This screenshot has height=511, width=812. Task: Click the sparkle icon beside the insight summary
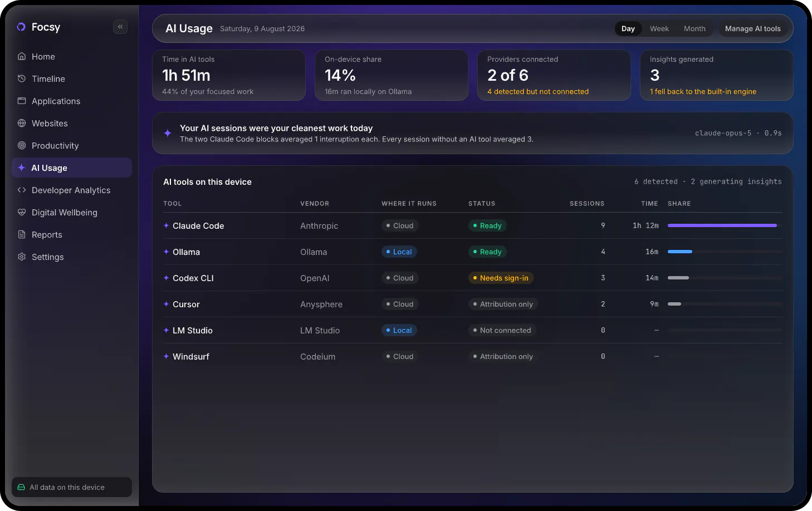(x=168, y=133)
